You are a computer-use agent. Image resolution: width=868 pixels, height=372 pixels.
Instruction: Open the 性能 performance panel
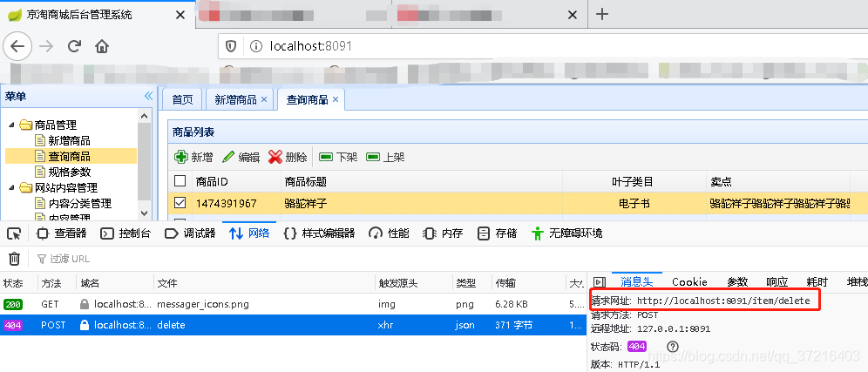[x=390, y=233]
